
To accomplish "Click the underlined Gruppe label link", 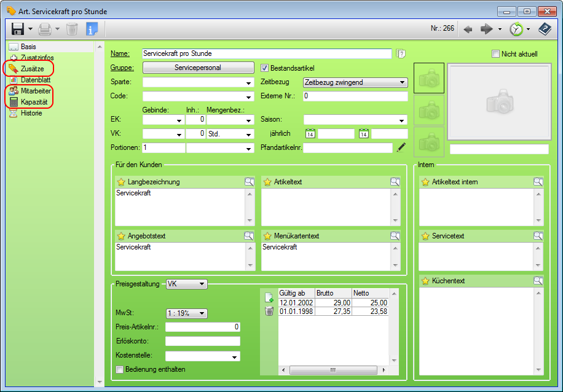I will [122, 68].
